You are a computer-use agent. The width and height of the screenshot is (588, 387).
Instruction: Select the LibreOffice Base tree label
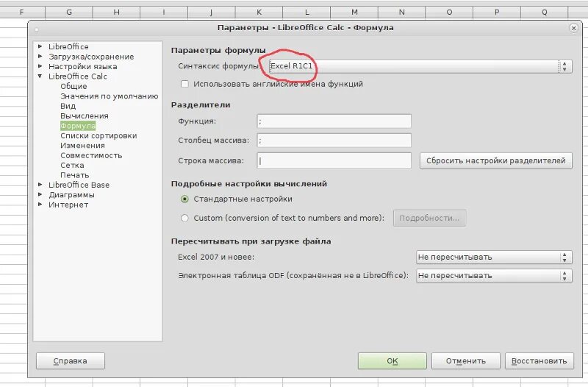79,185
